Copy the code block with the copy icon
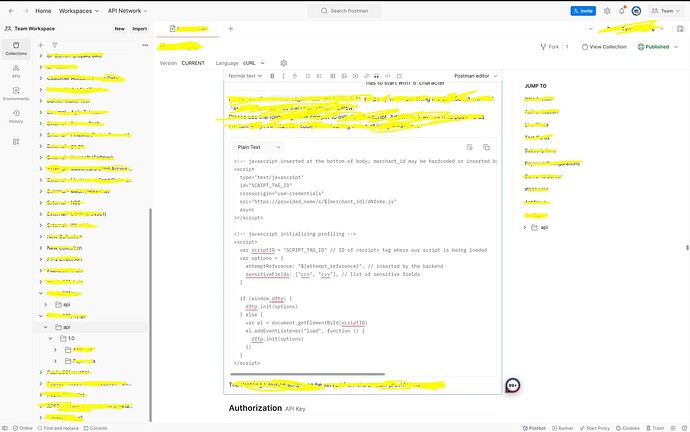 click(486, 147)
